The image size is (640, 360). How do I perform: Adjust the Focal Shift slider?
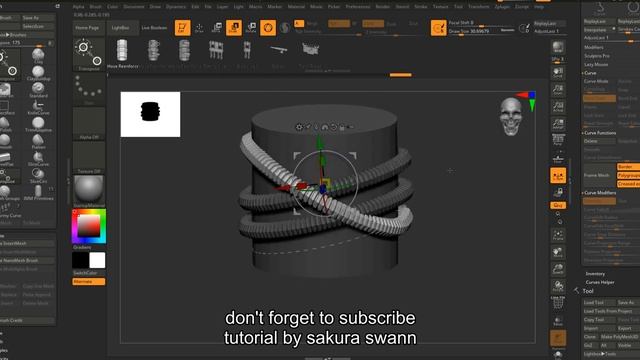point(481,23)
